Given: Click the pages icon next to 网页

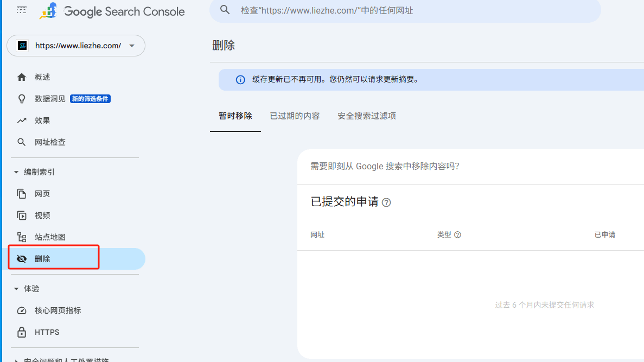Looking at the screenshot, I should tap(21, 194).
